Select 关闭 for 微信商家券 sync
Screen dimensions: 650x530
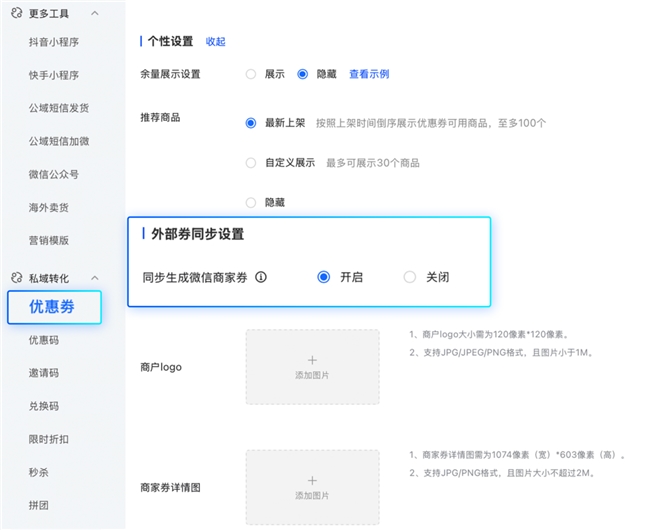click(x=410, y=277)
